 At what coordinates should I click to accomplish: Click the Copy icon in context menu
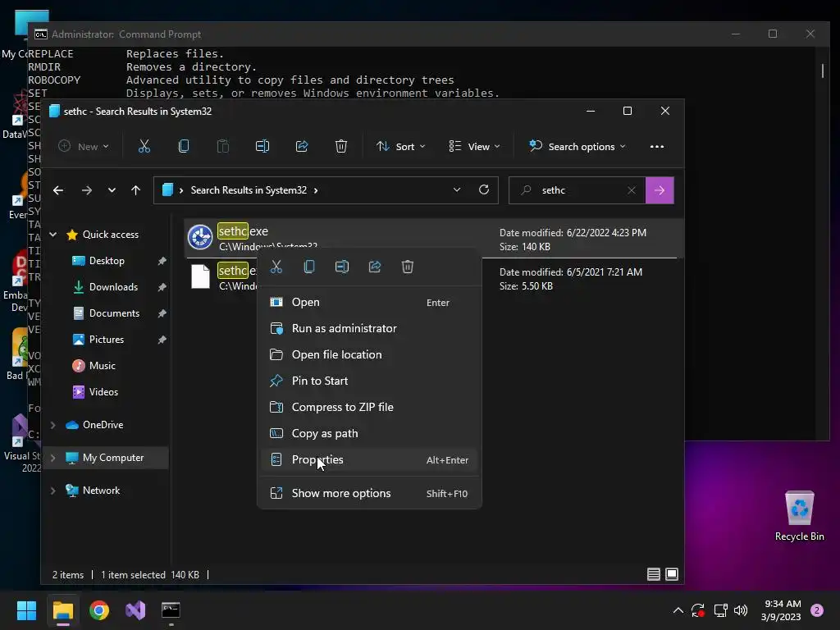309,267
